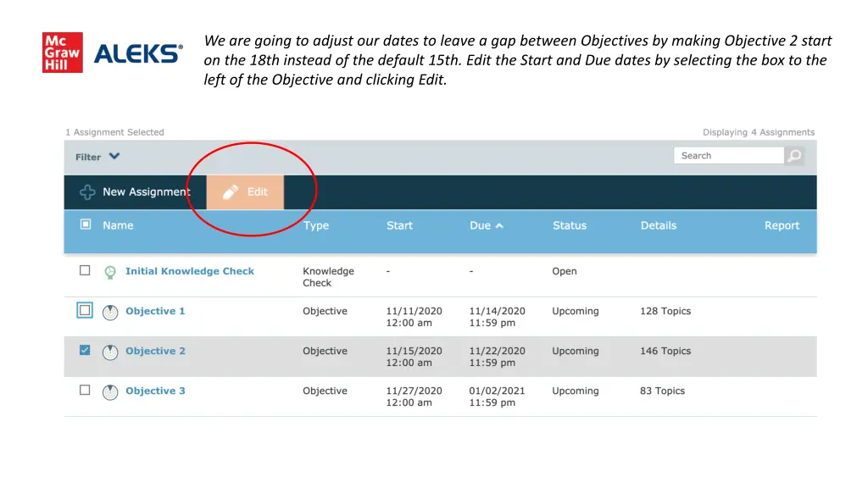Click the search magnifier icon
The height and width of the screenshot is (488, 868).
(794, 156)
